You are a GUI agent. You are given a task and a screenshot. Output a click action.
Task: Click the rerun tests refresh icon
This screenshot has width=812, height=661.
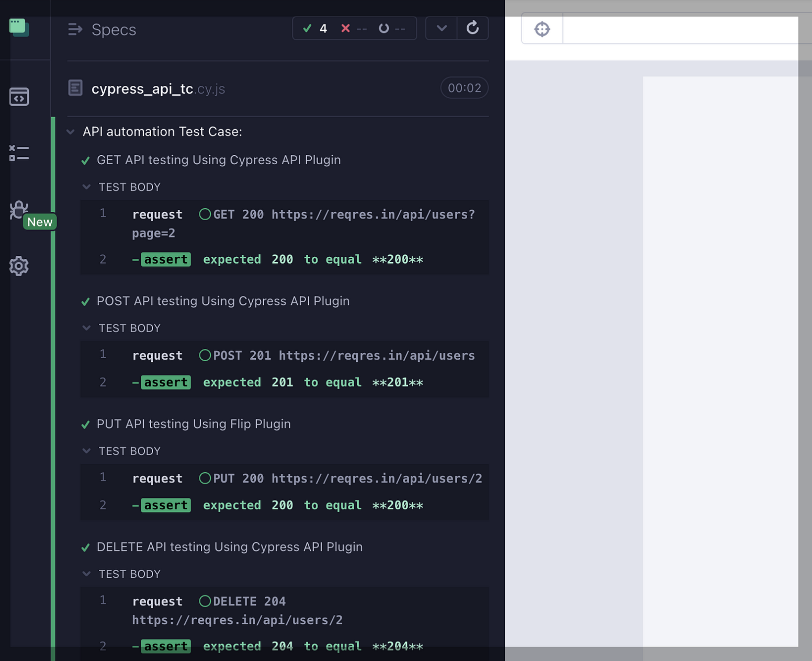[472, 28]
